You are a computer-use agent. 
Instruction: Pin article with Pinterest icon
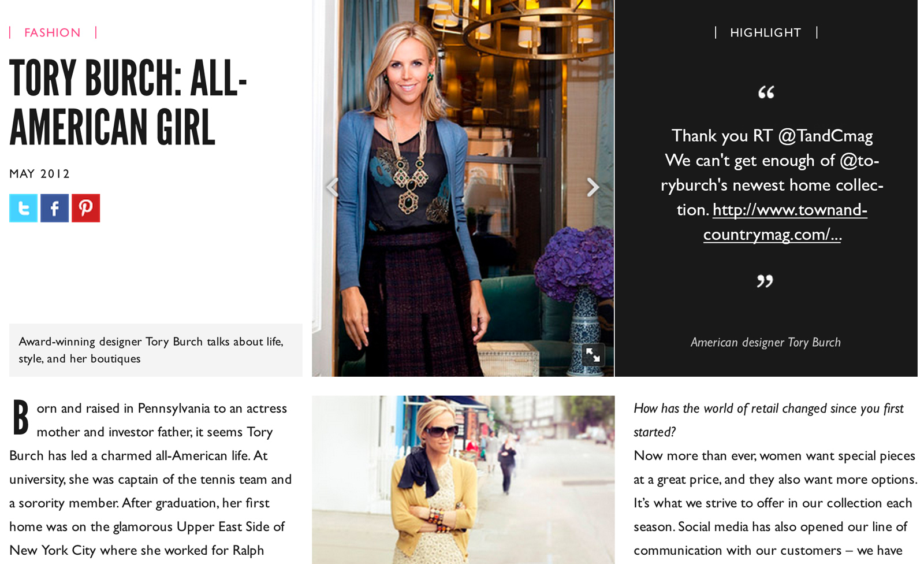(x=85, y=208)
